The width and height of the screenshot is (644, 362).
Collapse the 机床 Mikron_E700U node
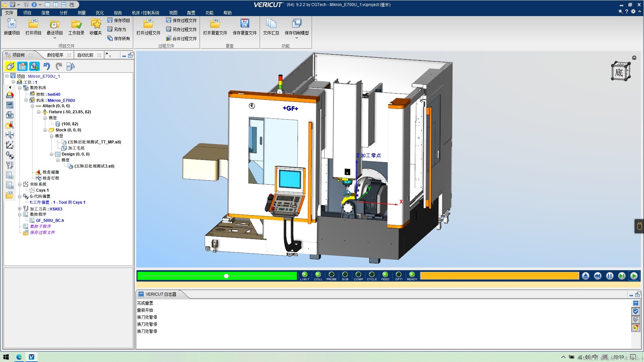click(26, 100)
